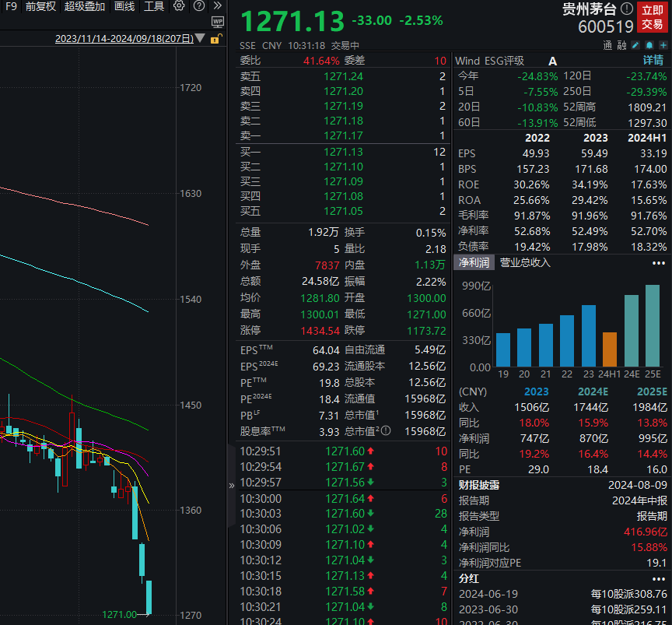Add stock to watchlist with plus icon
This screenshot has height=625, width=672.
663,45
